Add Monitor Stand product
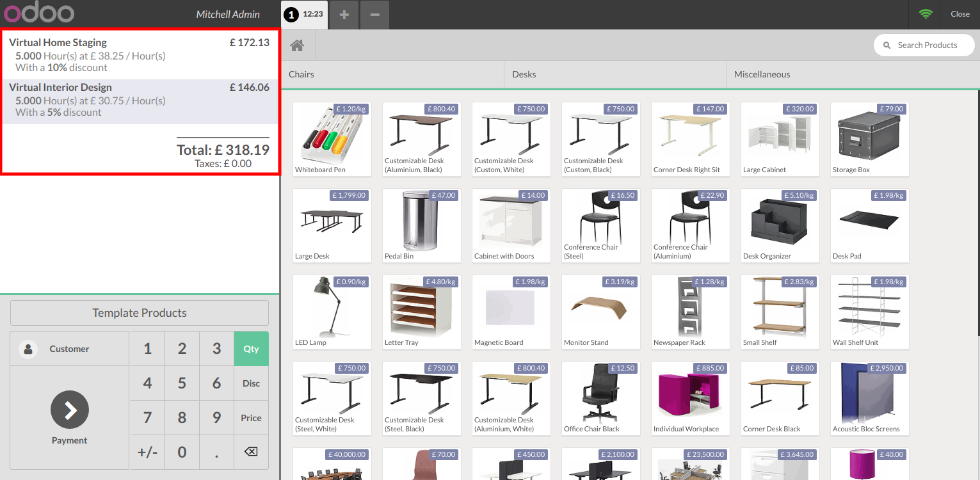This screenshot has height=480, width=980. pos(601,312)
